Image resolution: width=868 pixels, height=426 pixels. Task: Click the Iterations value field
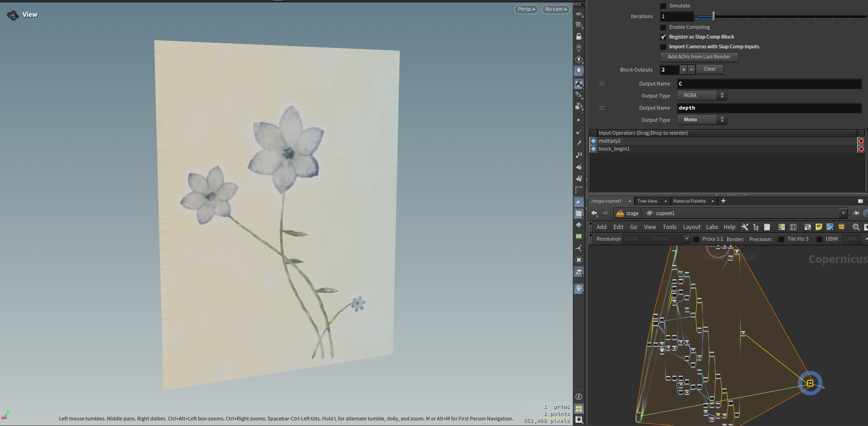tap(677, 17)
